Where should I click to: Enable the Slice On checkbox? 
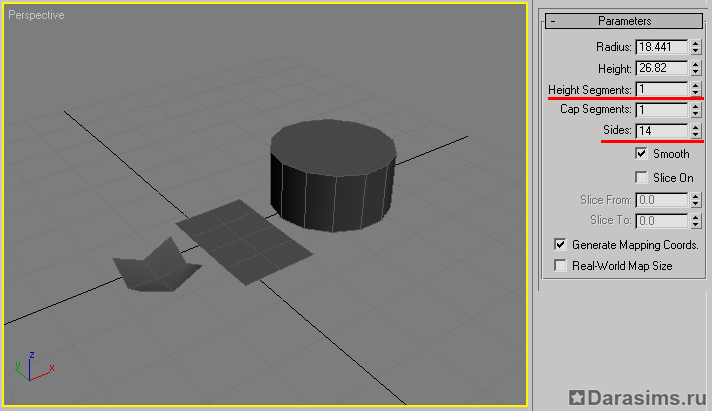[642, 177]
